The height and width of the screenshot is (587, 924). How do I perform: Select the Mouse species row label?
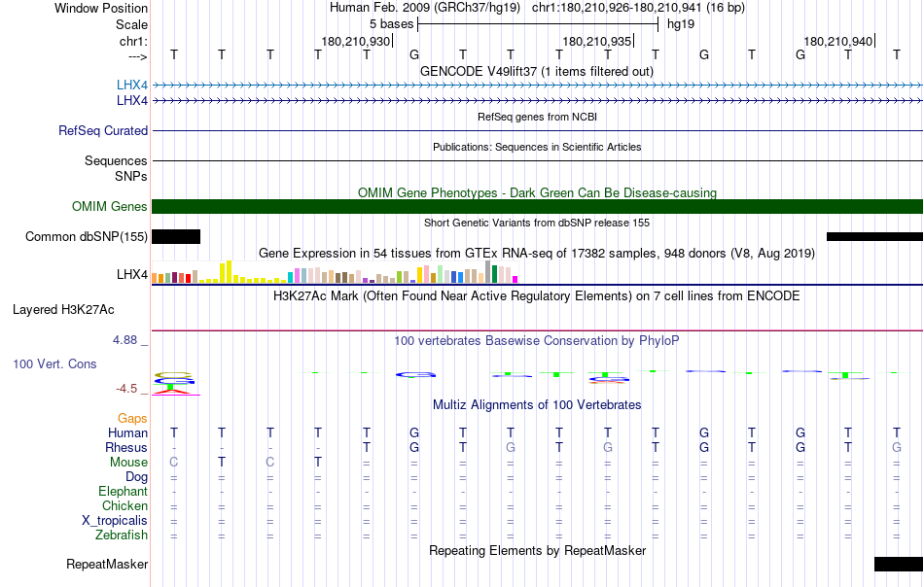click(x=128, y=463)
